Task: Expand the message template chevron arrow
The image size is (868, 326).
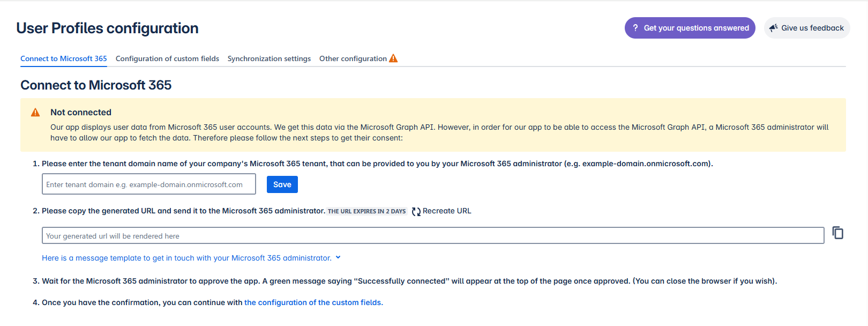Action: (x=338, y=258)
